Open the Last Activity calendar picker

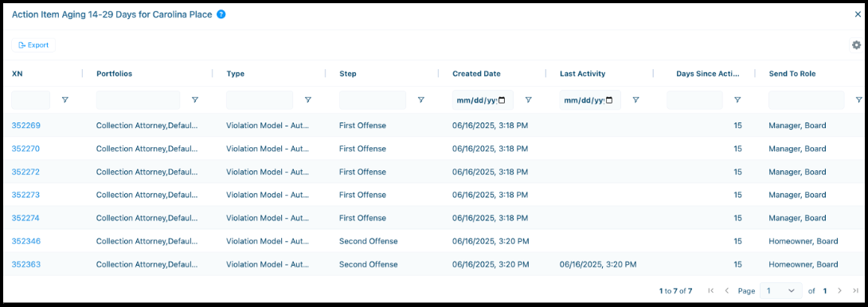point(609,100)
